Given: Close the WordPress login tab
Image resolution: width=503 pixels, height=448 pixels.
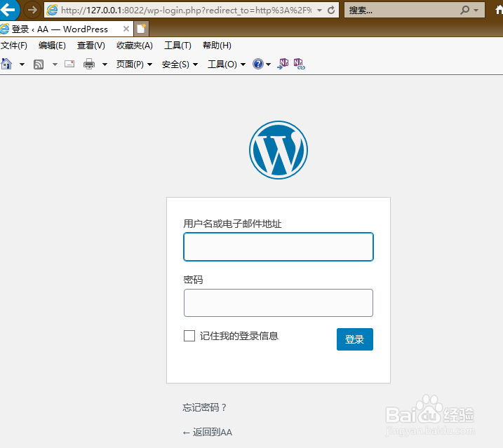Looking at the screenshot, I should point(126,29).
